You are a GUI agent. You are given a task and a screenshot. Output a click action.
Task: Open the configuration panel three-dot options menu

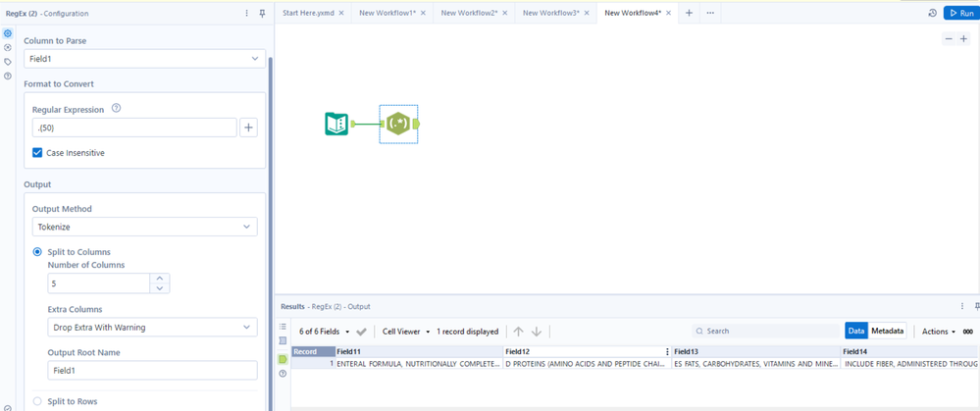pyautogui.click(x=247, y=13)
